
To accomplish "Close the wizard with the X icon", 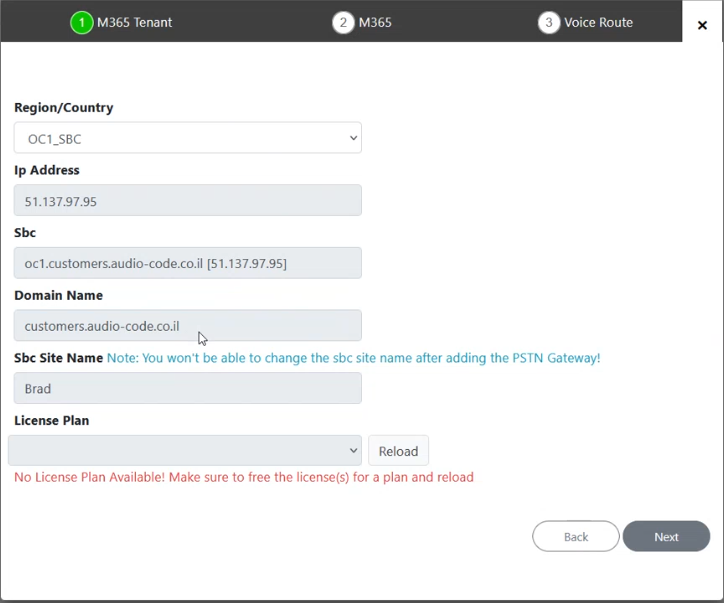I will (x=702, y=25).
